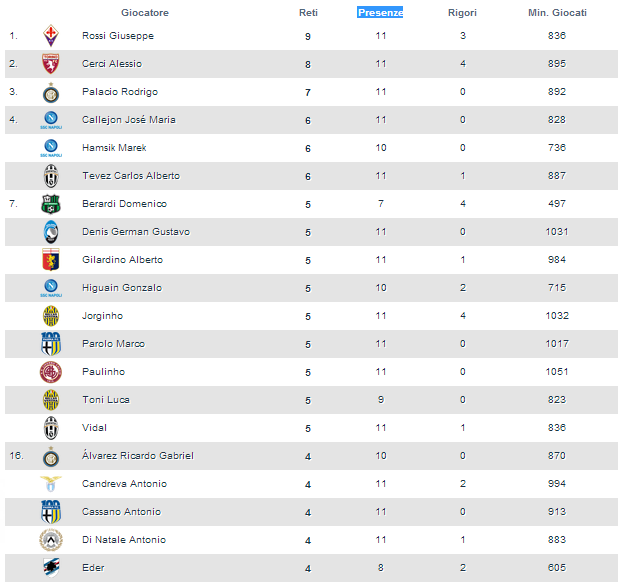Sort by Min. Giocati column header
The height and width of the screenshot is (587, 622).
pos(557,13)
